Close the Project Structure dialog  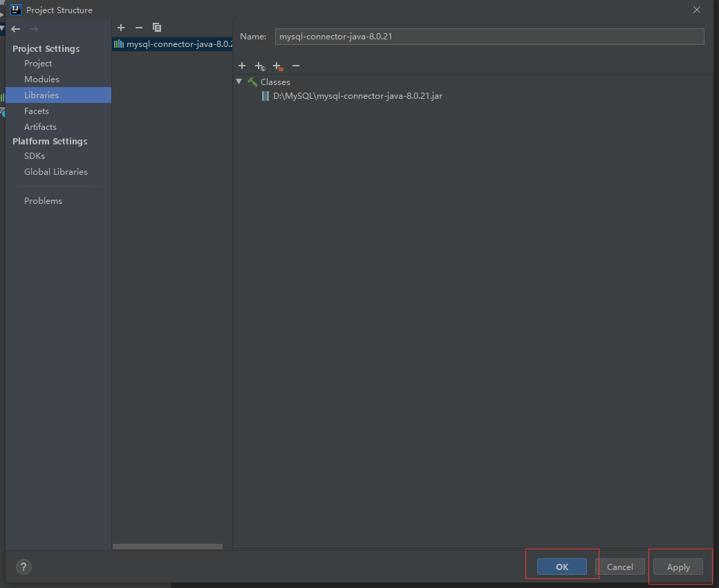[697, 10]
